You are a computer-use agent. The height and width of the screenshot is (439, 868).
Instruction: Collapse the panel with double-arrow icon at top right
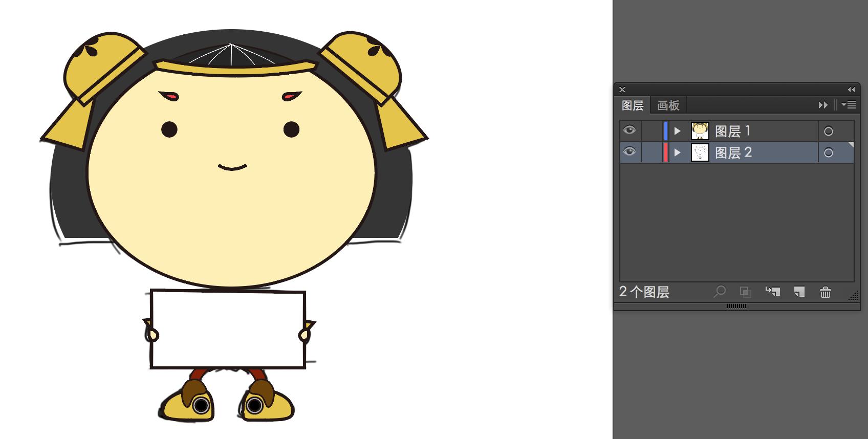(851, 90)
